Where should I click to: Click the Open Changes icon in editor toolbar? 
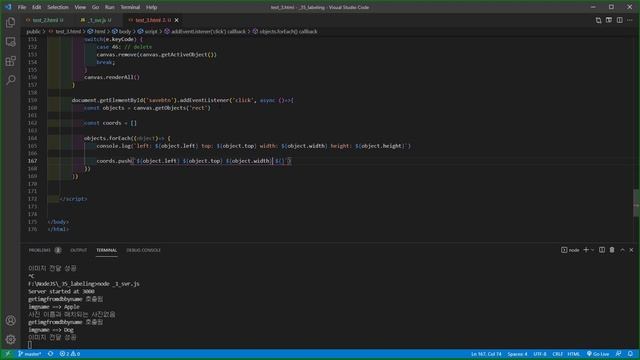coord(598,20)
